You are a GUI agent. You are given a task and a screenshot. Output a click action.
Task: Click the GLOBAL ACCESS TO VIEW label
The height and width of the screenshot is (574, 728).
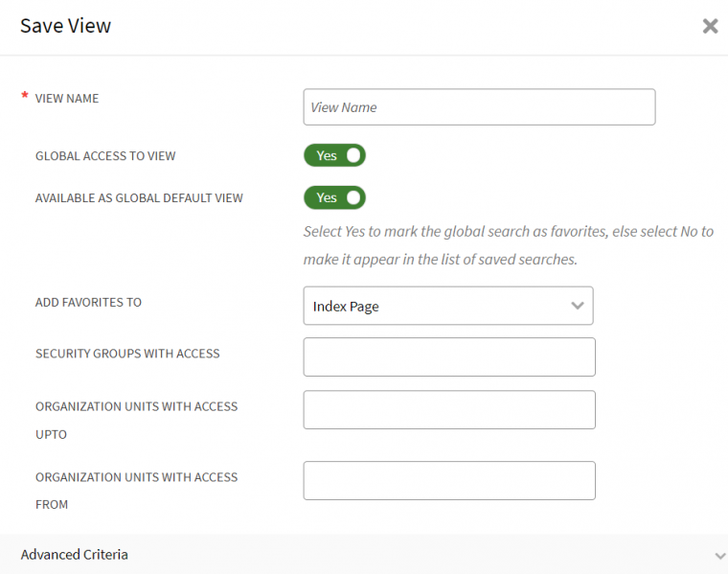(105, 155)
